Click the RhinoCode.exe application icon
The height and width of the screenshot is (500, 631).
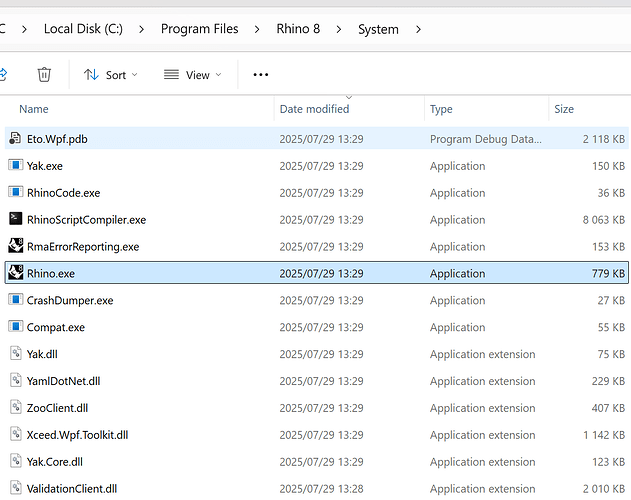[15, 192]
